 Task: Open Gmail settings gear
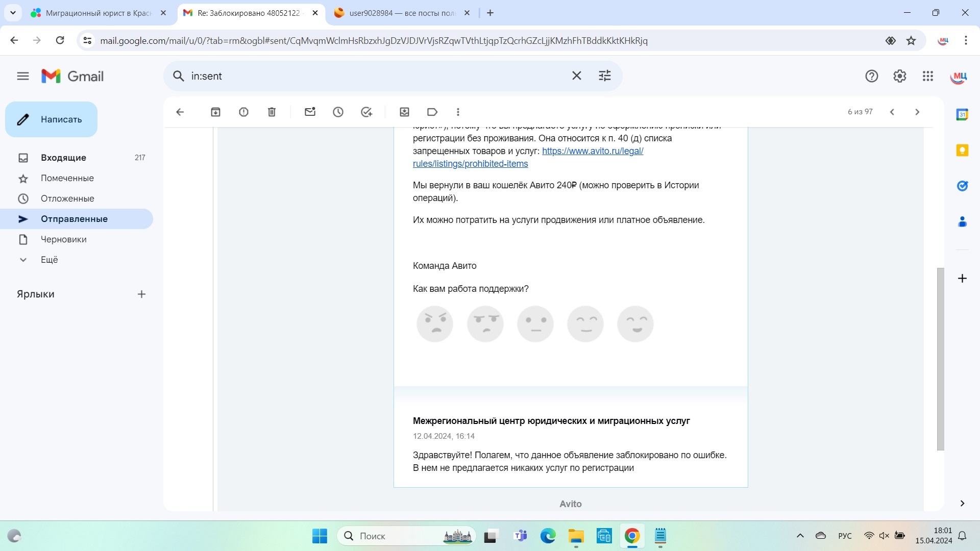[x=899, y=76]
